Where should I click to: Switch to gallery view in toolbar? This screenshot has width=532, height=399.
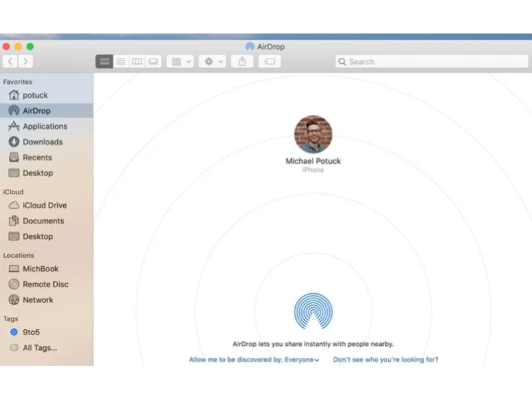click(x=154, y=61)
